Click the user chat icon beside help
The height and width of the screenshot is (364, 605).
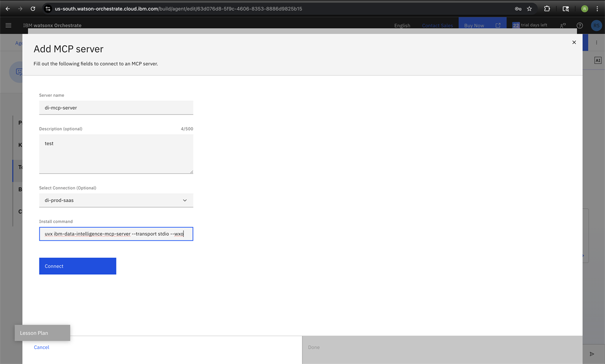click(x=563, y=25)
